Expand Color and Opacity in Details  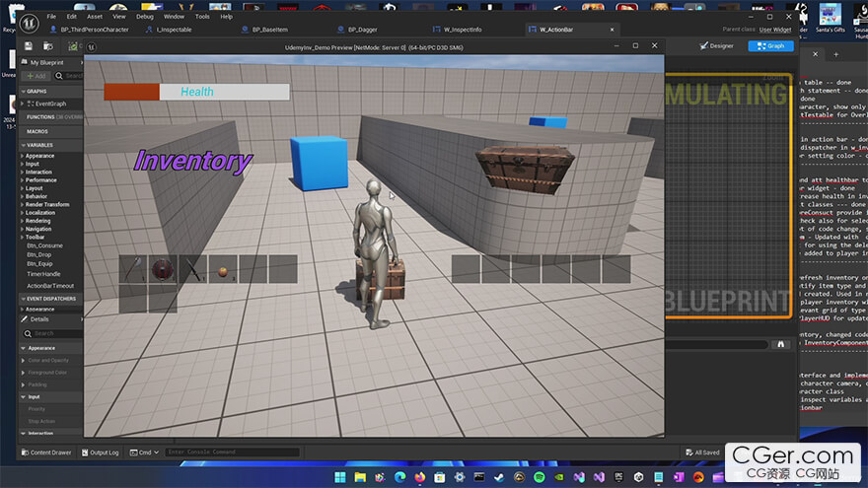24,360
